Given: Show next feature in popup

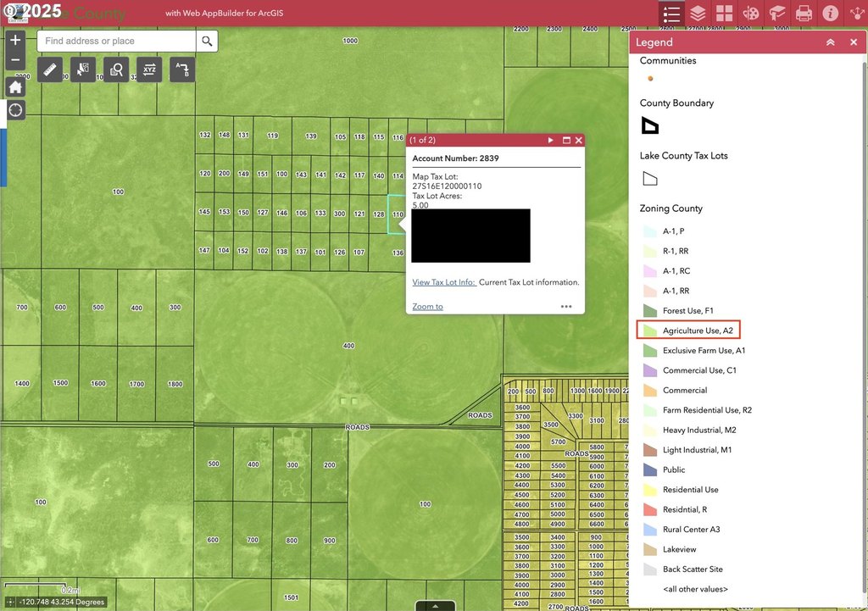Looking at the screenshot, I should pos(551,141).
